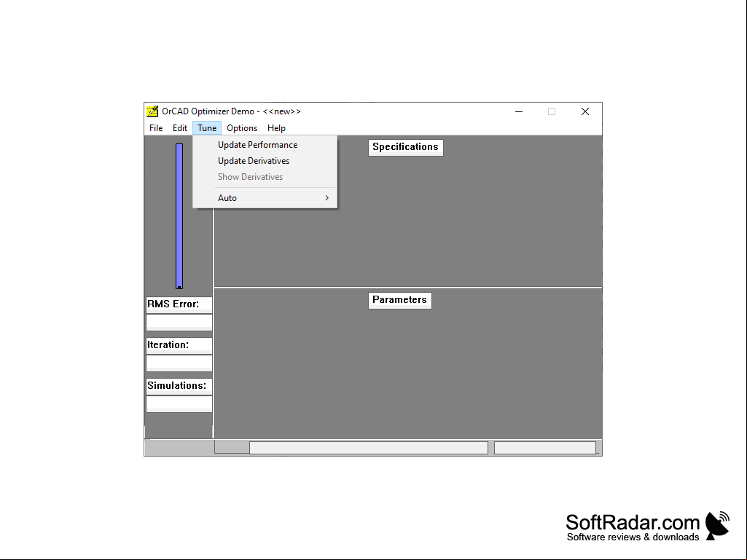This screenshot has height=560, width=747.
Task: Click the disabled Show Derivatives entry
Action: [x=265, y=177]
